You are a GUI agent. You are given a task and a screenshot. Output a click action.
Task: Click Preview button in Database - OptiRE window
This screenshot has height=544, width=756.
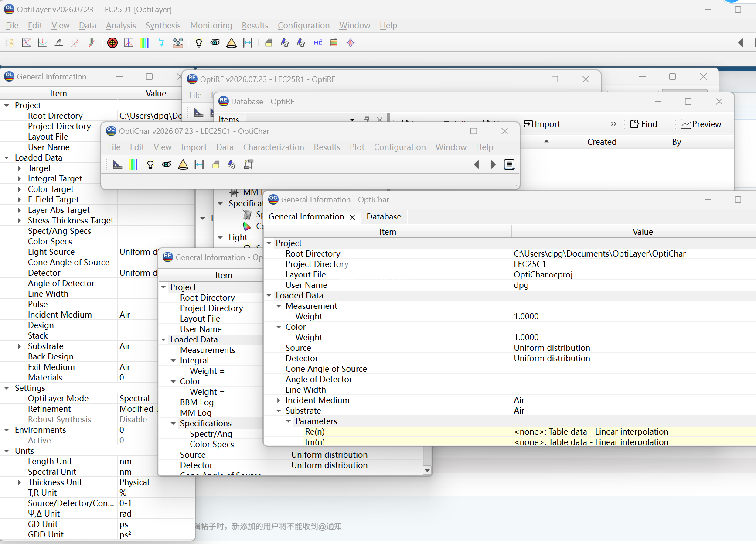coord(701,124)
